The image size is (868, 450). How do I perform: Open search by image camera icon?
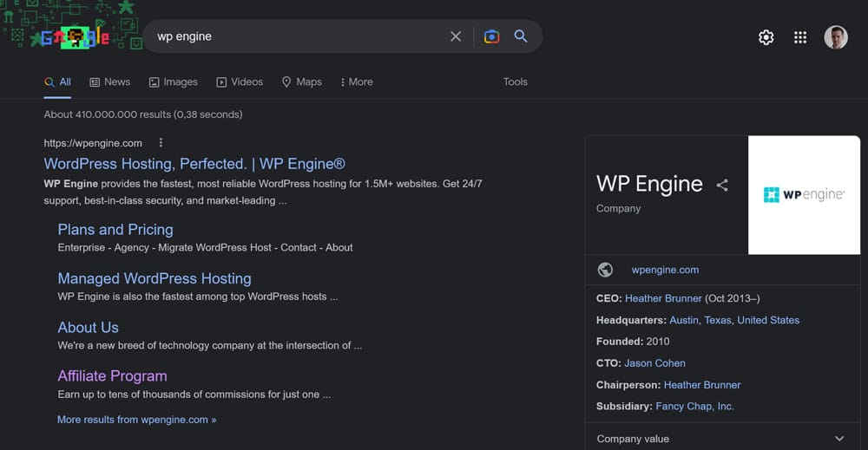coord(491,36)
